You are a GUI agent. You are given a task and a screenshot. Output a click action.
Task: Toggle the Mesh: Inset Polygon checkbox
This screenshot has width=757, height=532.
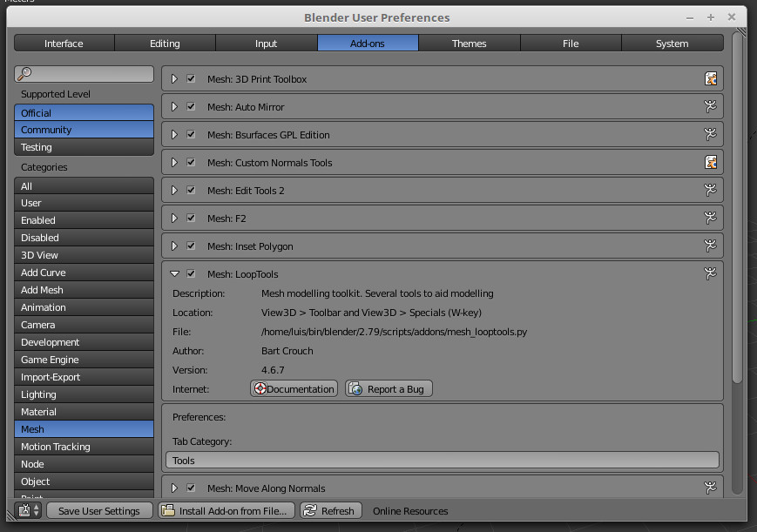191,246
